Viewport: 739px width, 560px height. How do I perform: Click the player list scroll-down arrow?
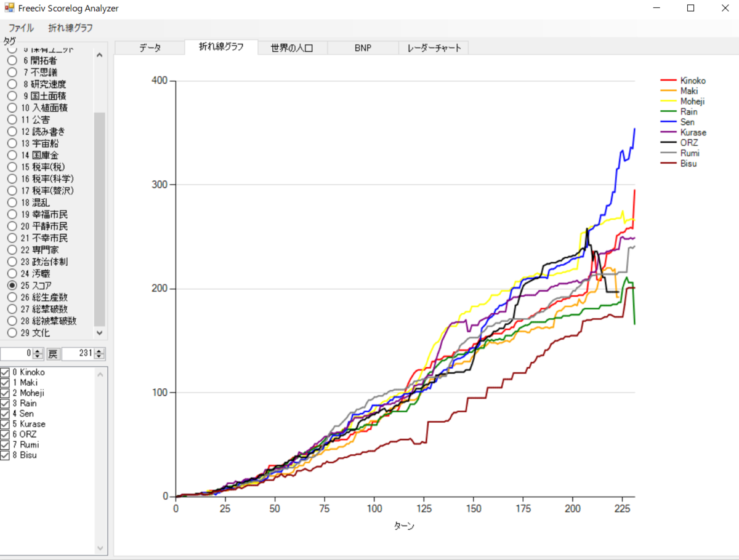[x=102, y=548]
